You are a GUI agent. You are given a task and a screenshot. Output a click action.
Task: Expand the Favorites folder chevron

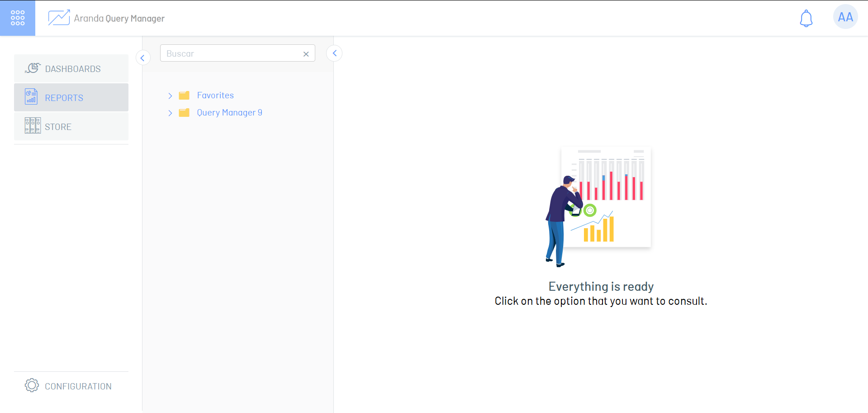click(x=170, y=96)
